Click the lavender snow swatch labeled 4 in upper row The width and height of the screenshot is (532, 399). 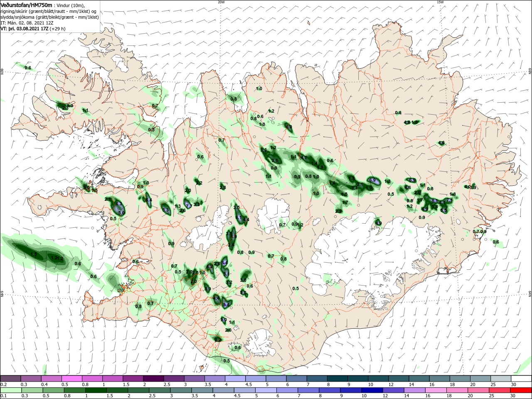coord(236,378)
